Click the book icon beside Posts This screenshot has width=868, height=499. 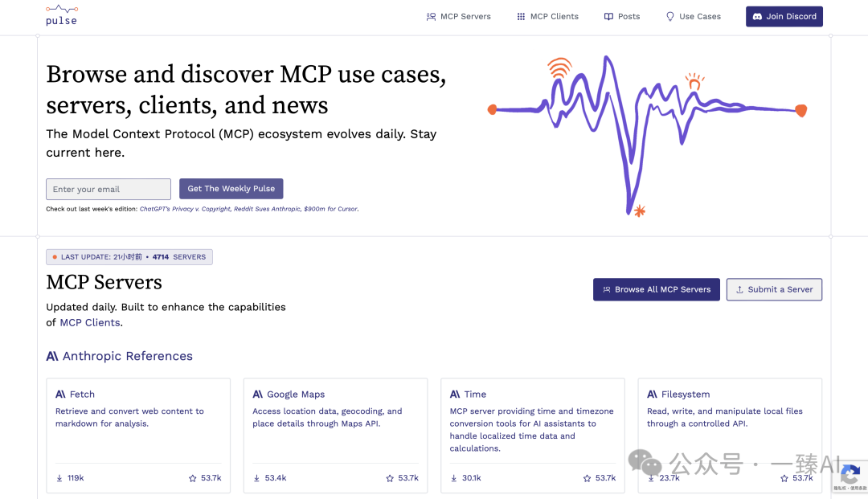coord(608,17)
